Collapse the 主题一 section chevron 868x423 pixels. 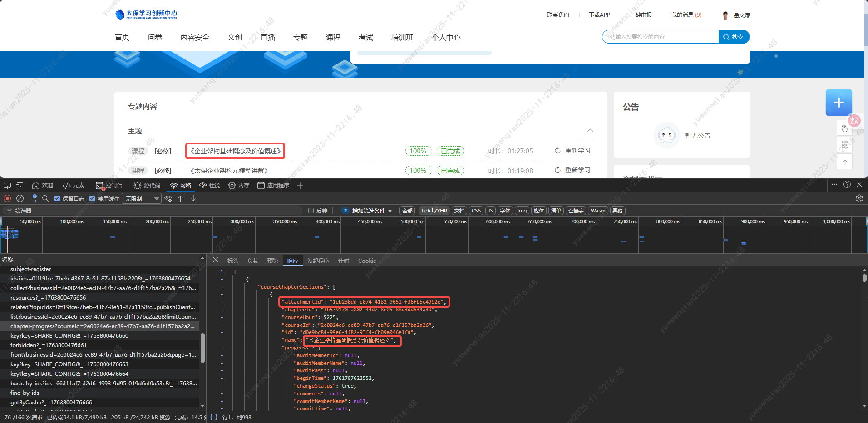590,130
